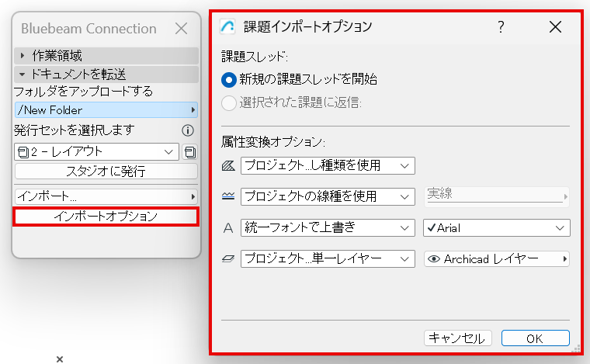Screen dimensions: 590x364
Task: Select 選択された課題に返信 radio button
Action: click(x=229, y=102)
